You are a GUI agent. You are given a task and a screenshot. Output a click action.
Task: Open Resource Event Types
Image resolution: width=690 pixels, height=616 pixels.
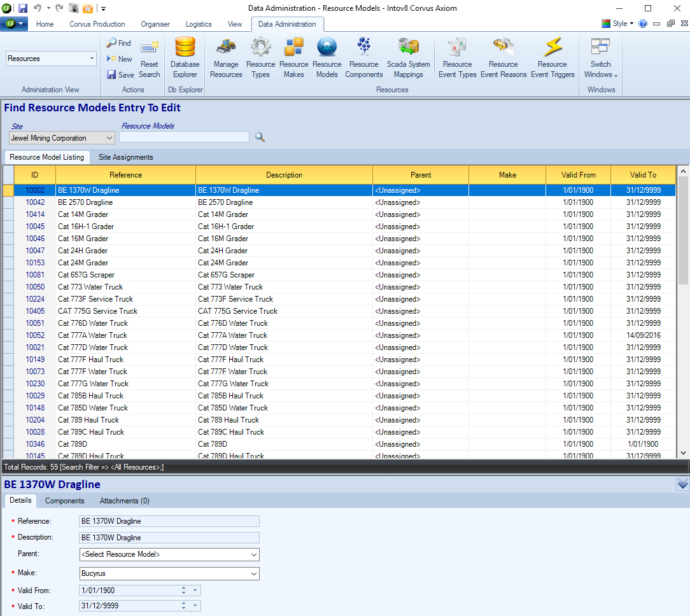tap(457, 58)
